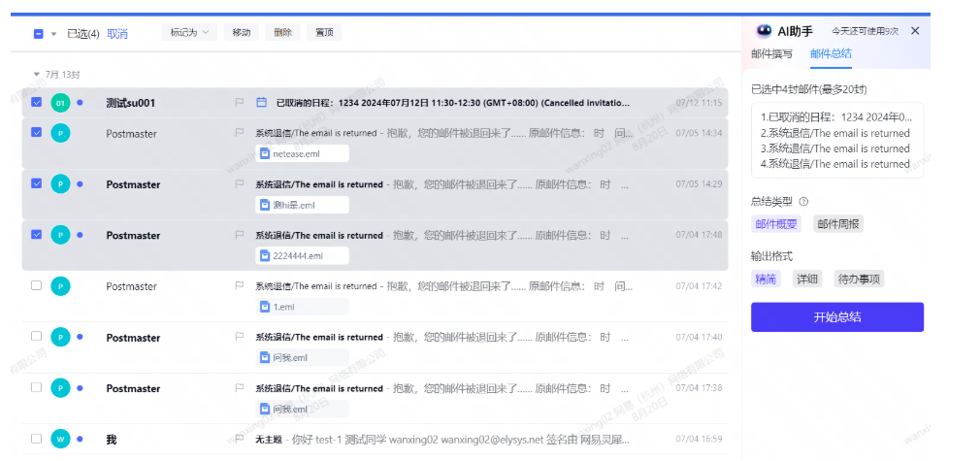Click the 07/12 11:15 timestamp

click(x=699, y=103)
